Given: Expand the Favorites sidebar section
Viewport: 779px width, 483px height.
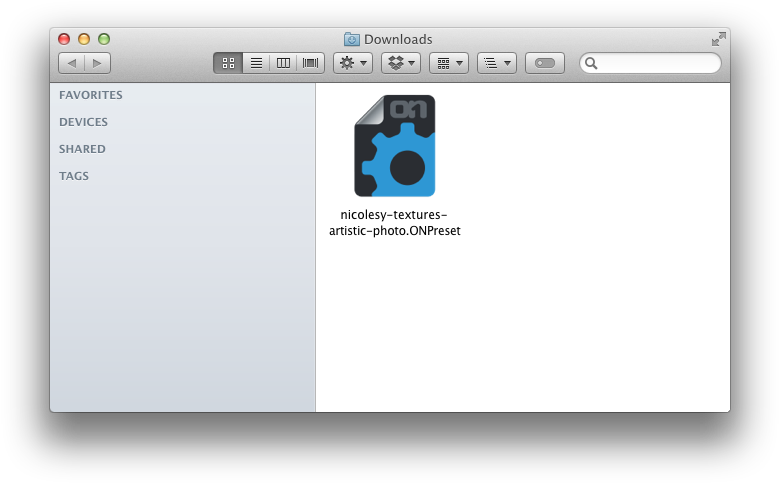Looking at the screenshot, I should coord(91,95).
